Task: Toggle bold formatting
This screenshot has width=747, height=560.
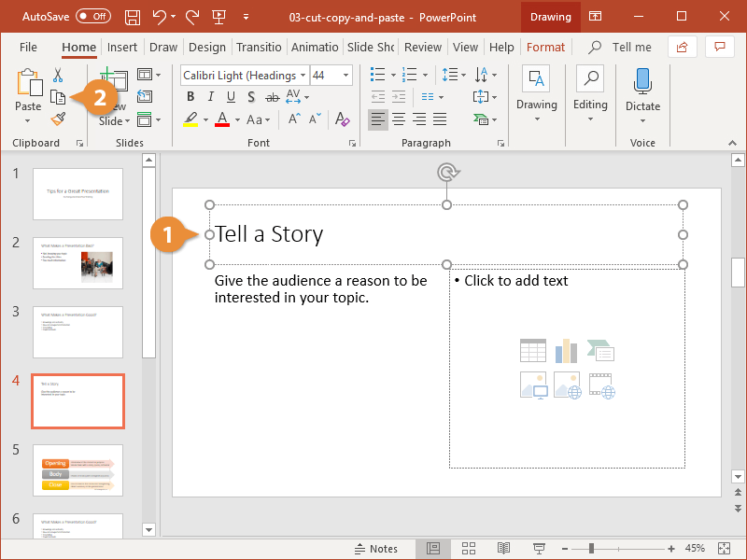Action: click(190, 97)
